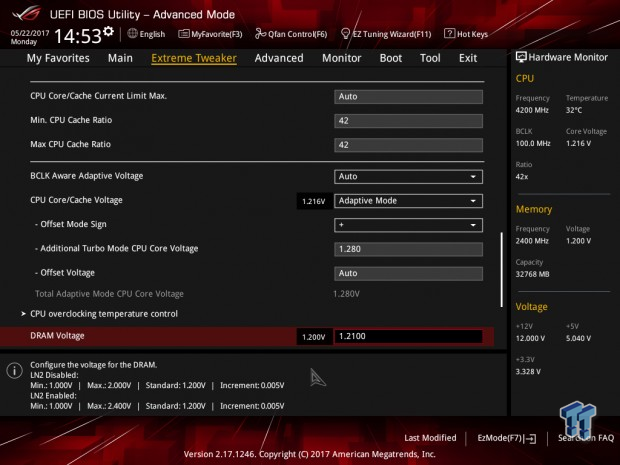Viewport: 620px width, 465px height.
Task: Click the BCLK 100.0 MHz value
Action: click(533, 144)
